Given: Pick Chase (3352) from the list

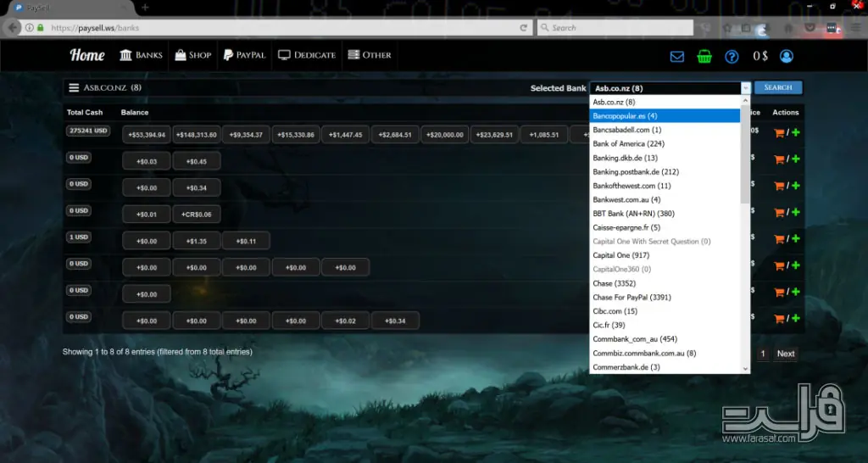Looking at the screenshot, I should tap(665, 283).
